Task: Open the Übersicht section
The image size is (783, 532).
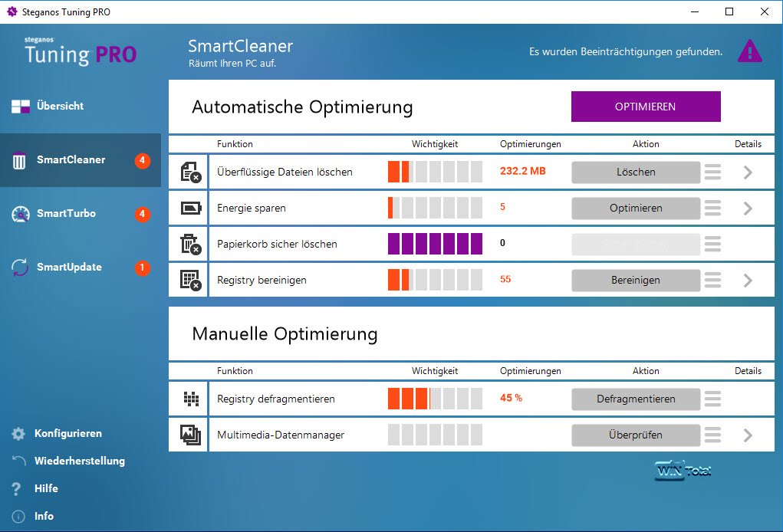Action: 81,107
